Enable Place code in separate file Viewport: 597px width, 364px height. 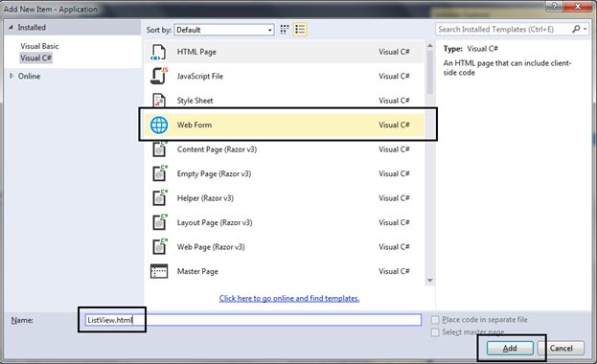tap(435, 319)
